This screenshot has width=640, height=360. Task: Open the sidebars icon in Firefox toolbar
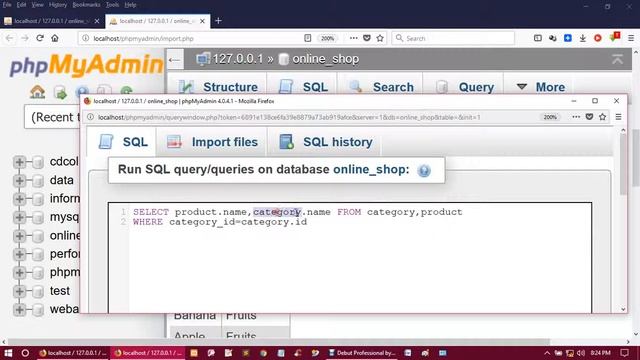click(538, 38)
